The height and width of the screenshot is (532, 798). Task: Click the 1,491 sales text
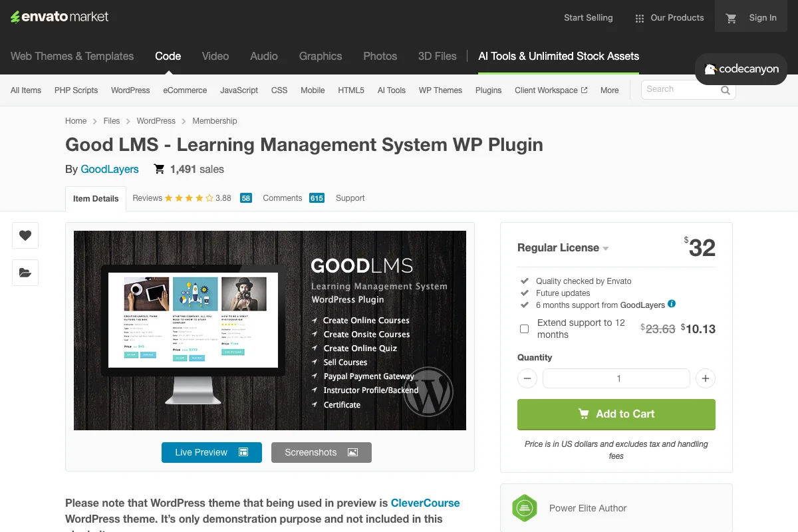[197, 170]
